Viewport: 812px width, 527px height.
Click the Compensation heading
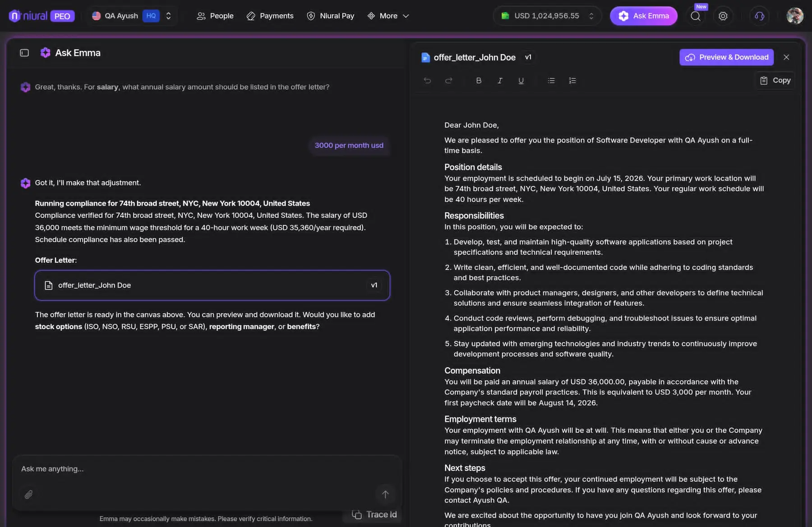472,371
